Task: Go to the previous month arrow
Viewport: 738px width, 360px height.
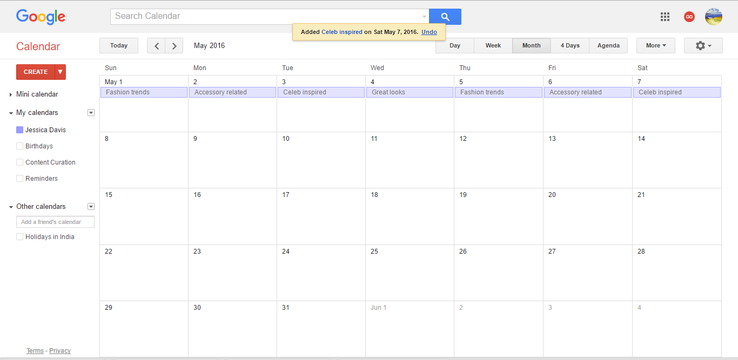Action: [x=156, y=46]
